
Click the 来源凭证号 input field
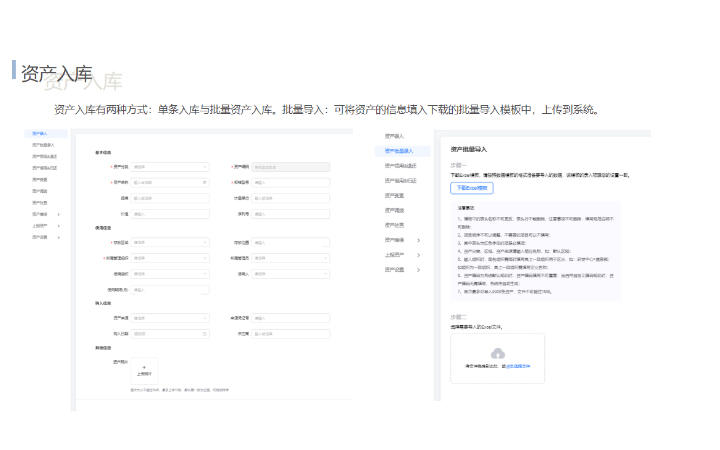point(290,318)
